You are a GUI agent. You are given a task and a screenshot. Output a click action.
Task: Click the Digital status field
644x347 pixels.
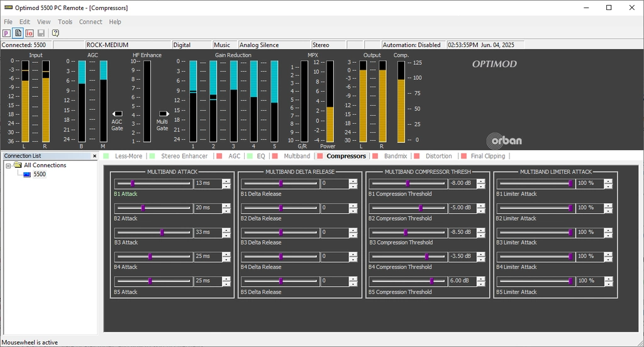coord(191,45)
